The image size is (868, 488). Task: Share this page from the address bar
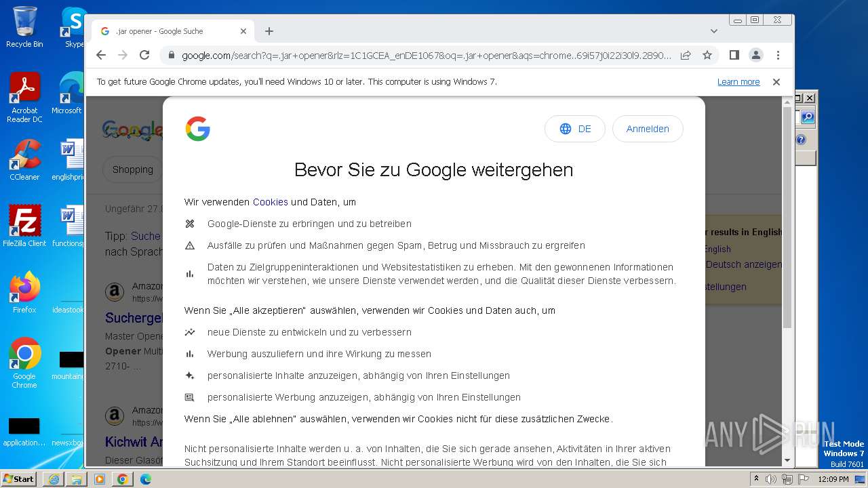pos(686,55)
